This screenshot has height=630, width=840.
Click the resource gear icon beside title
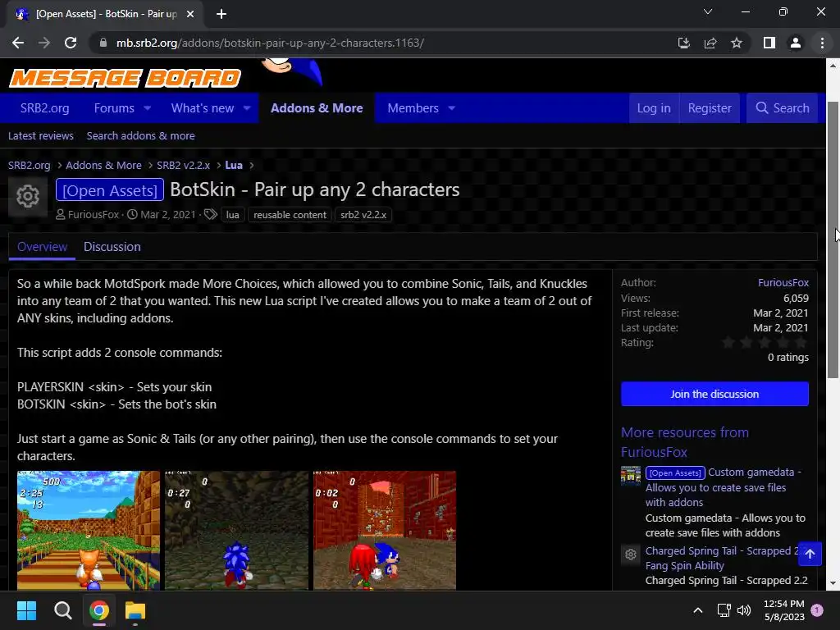pos(28,197)
